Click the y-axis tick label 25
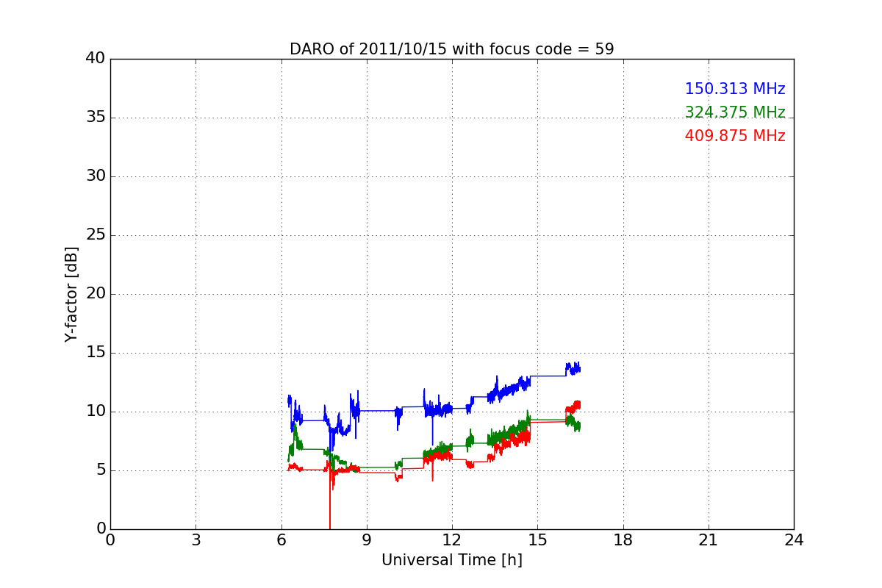 point(96,234)
